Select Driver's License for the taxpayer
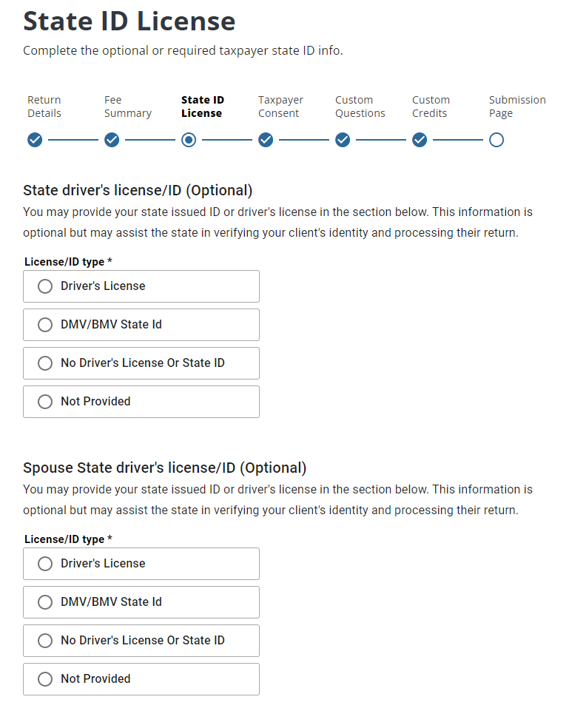Screen dimensions: 569x728 (45, 286)
